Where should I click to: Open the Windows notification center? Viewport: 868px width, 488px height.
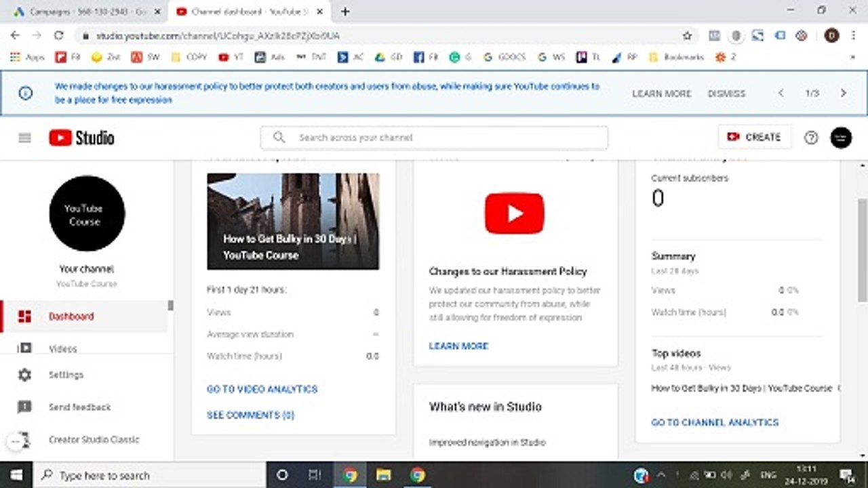point(847,475)
